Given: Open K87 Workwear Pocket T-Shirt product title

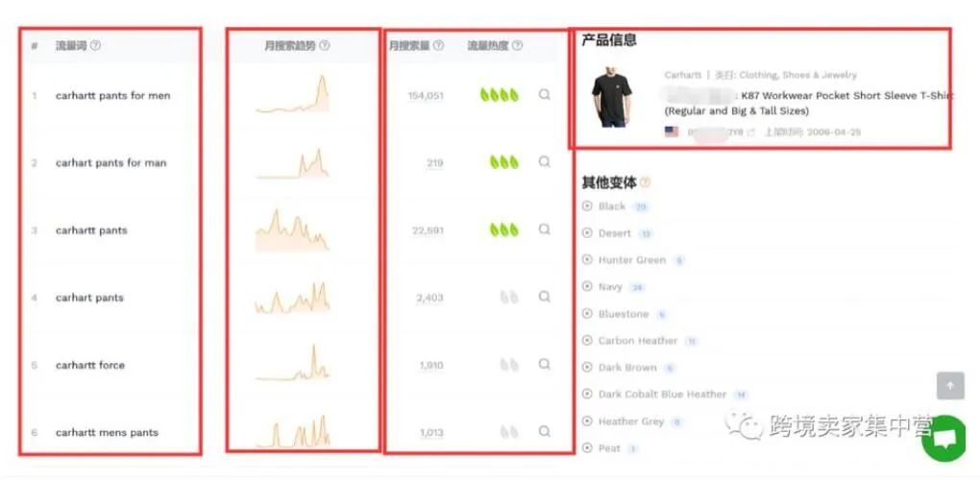Looking at the screenshot, I should click(809, 103).
